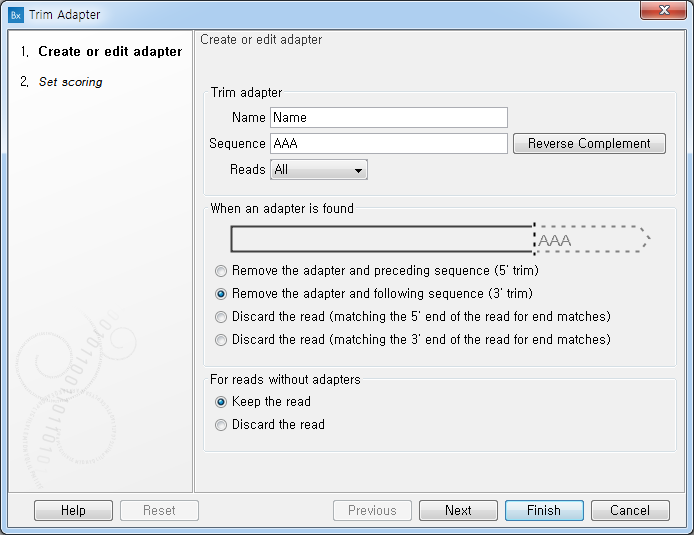Click the Bx application icon in title bar
The height and width of the screenshot is (535, 694).
coord(15,15)
